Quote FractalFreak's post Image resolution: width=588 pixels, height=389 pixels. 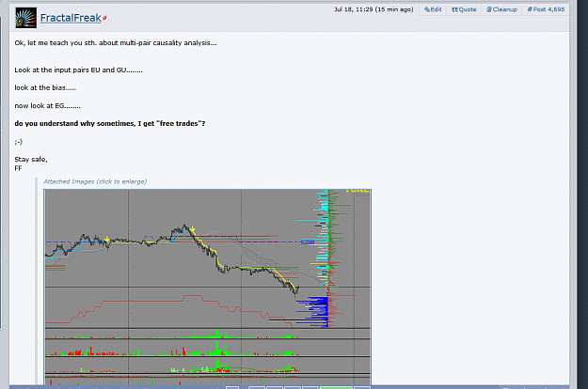tap(464, 9)
